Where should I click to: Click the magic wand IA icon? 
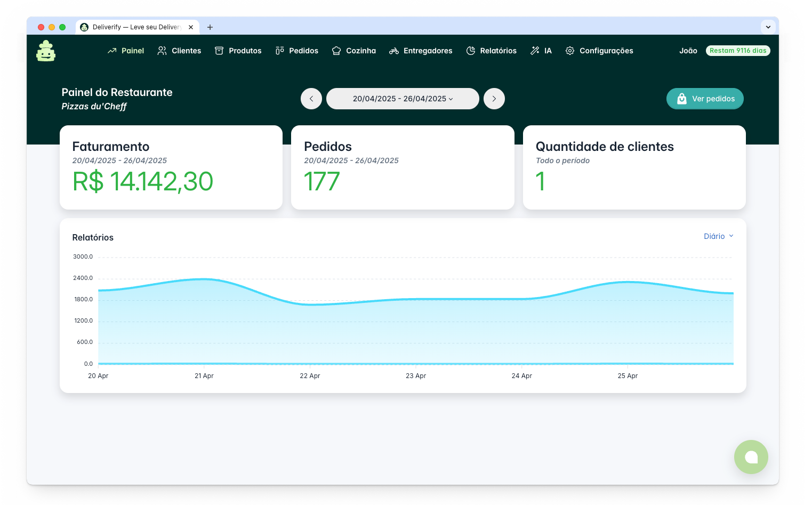pyautogui.click(x=535, y=51)
